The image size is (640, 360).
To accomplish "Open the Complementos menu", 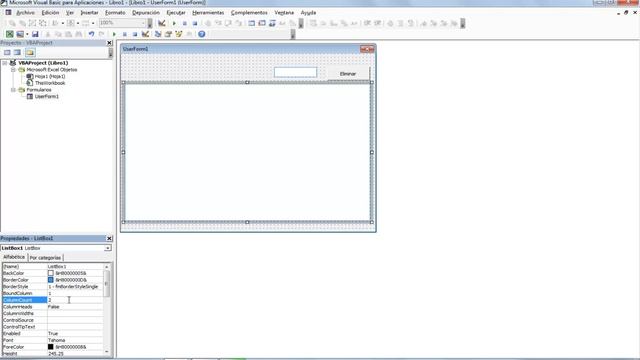I will coord(249,13).
